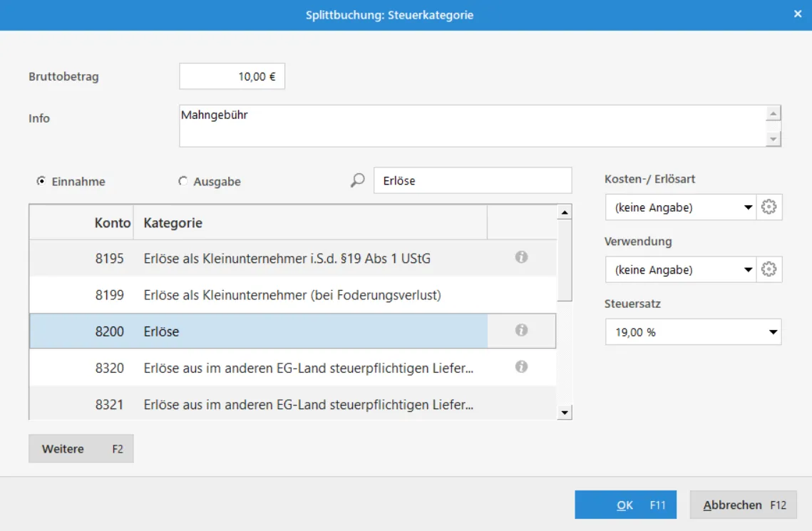
Task: Open settings gear next to Kosten-/Erlösart
Action: [769, 207]
